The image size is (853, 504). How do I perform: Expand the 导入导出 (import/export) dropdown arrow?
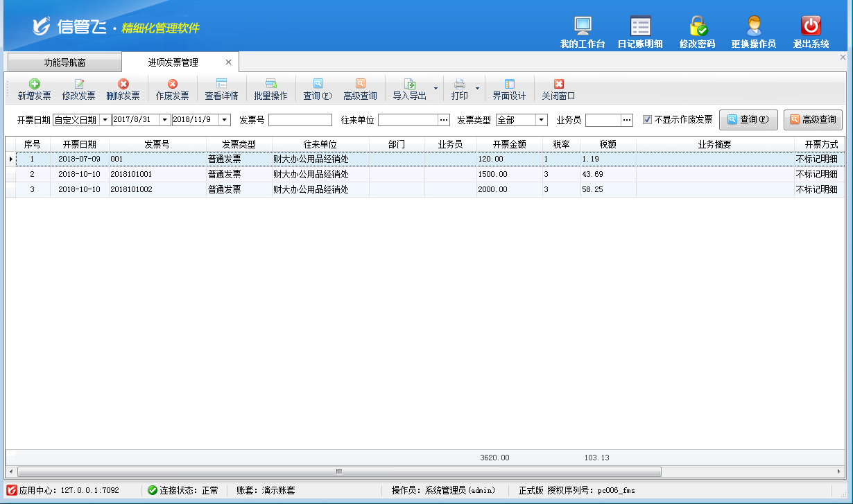coord(436,89)
